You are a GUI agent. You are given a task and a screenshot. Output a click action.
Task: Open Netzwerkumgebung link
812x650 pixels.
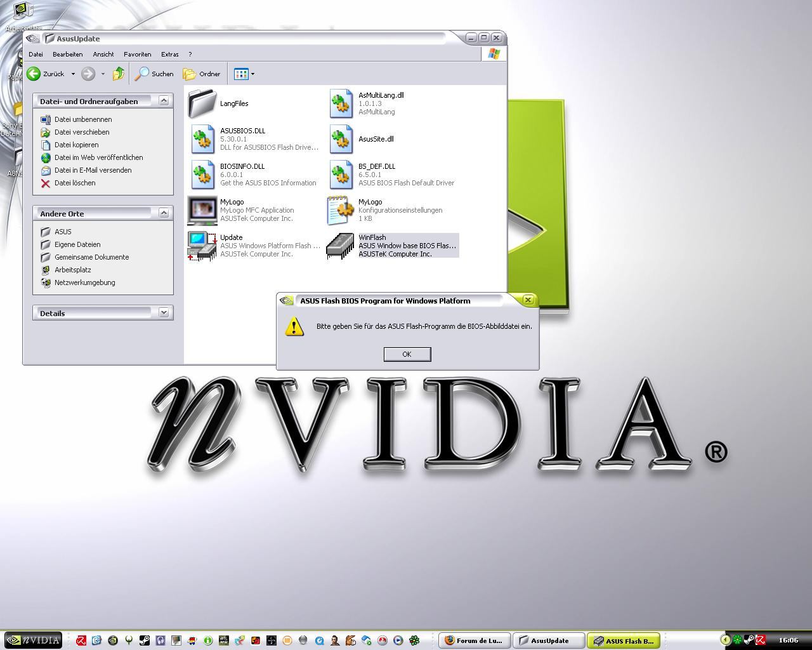[x=84, y=282]
